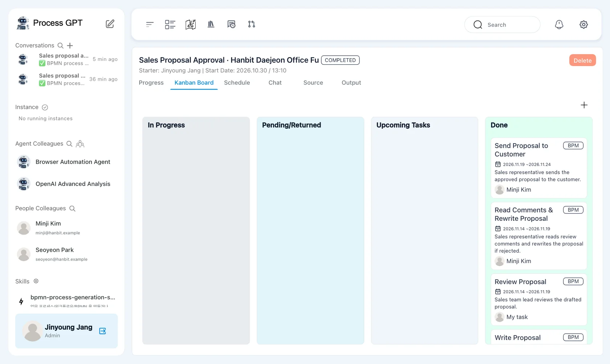Open bpmn-process-generation skill
610x364 pixels.
(67, 301)
